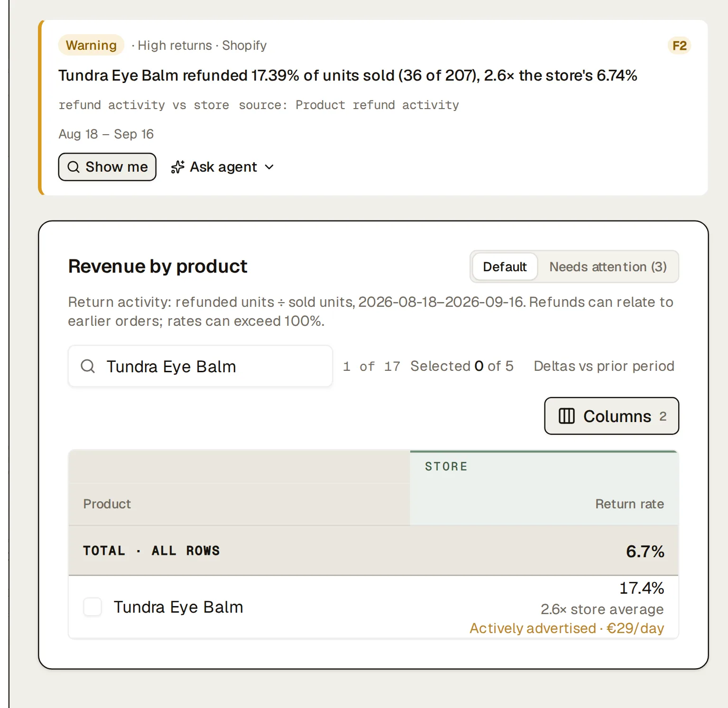Image resolution: width=728 pixels, height=708 pixels.
Task: Switch to the Default view tab
Action: point(505,267)
